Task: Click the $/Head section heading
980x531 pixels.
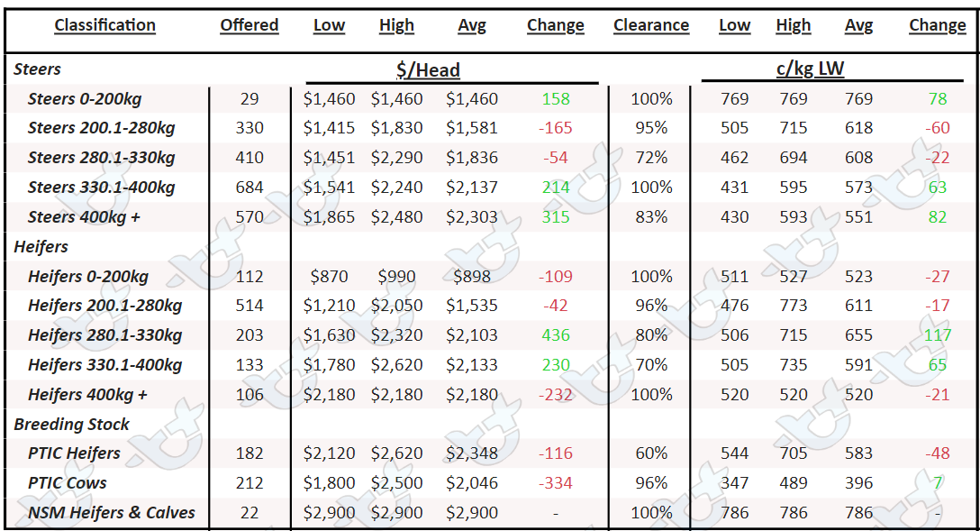Action: [428, 70]
